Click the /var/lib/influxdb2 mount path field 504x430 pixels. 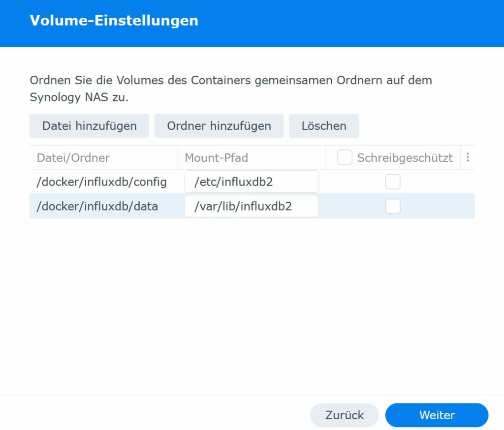pyautogui.click(x=252, y=206)
